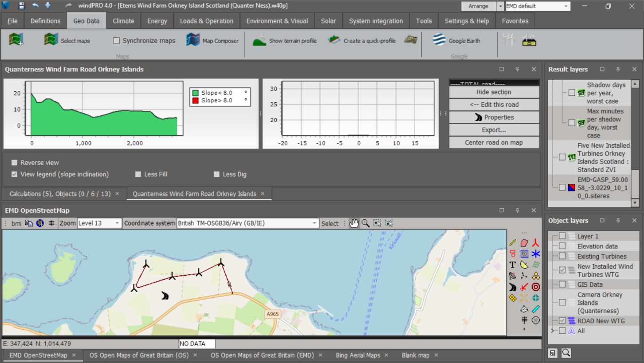This screenshot has width=644, height=363.
Task: Select the Text object tool
Action: [x=513, y=265]
